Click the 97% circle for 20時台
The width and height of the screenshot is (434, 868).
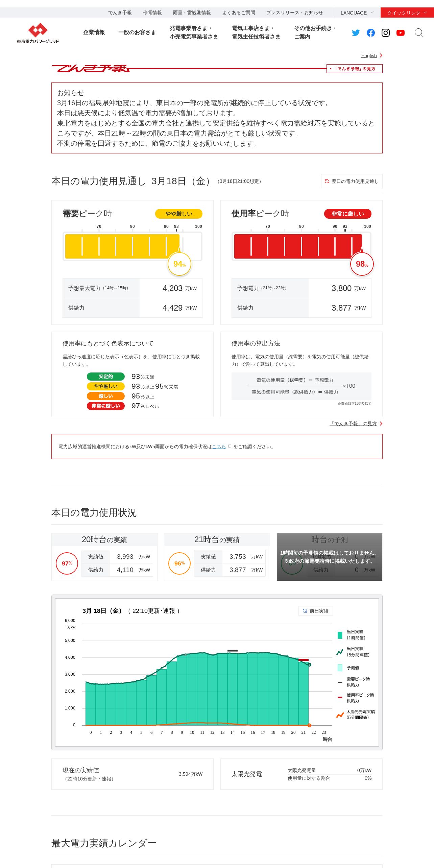click(67, 563)
